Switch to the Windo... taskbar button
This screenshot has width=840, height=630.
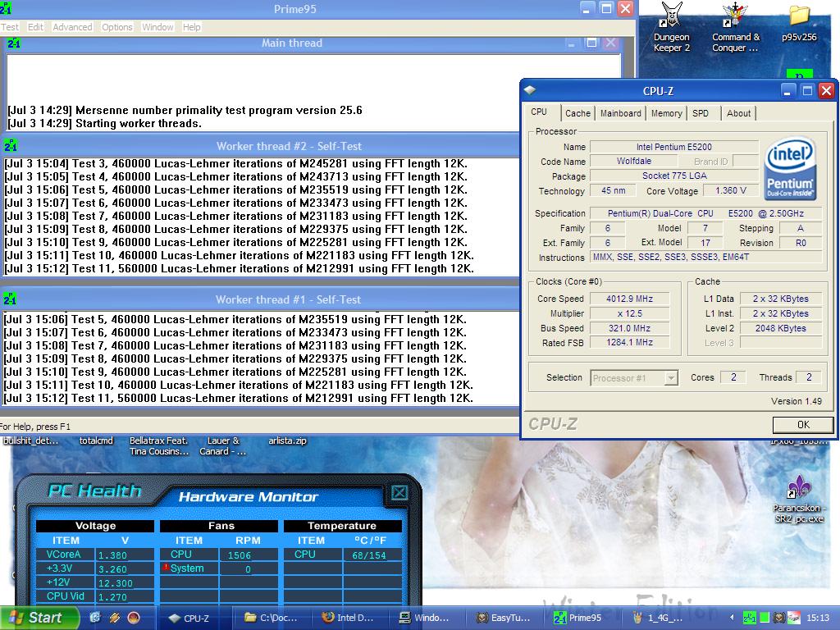[x=427, y=618]
